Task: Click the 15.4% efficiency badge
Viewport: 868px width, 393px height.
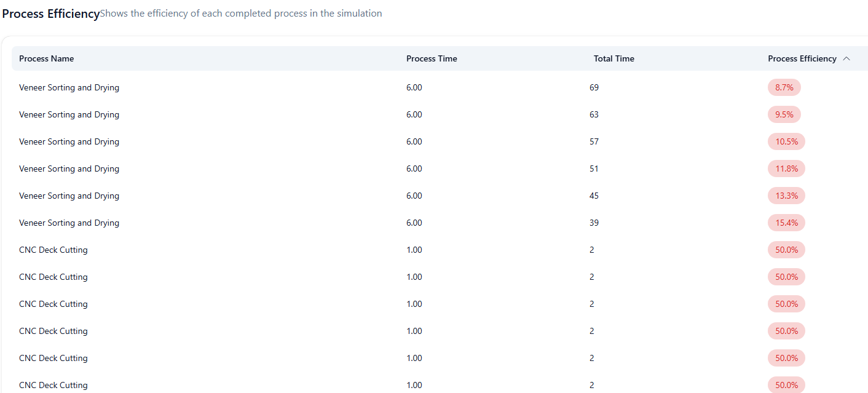Action: pyautogui.click(x=786, y=223)
